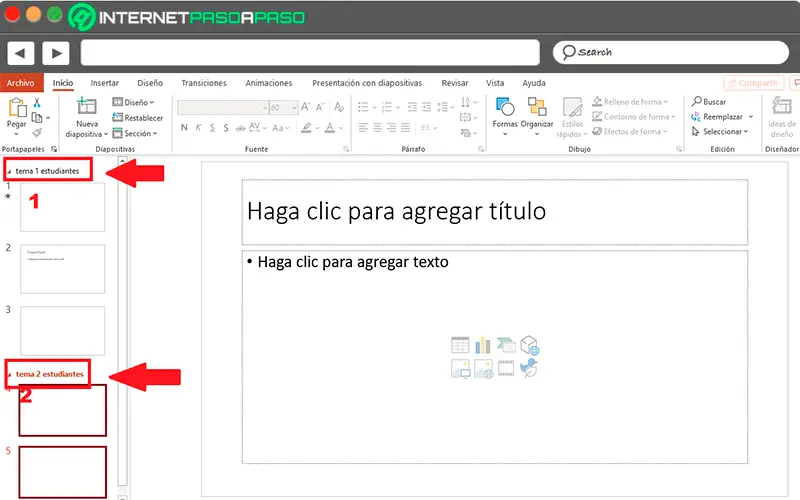Click the Estilos rápidos icon
800x500 pixels.
coord(572,107)
